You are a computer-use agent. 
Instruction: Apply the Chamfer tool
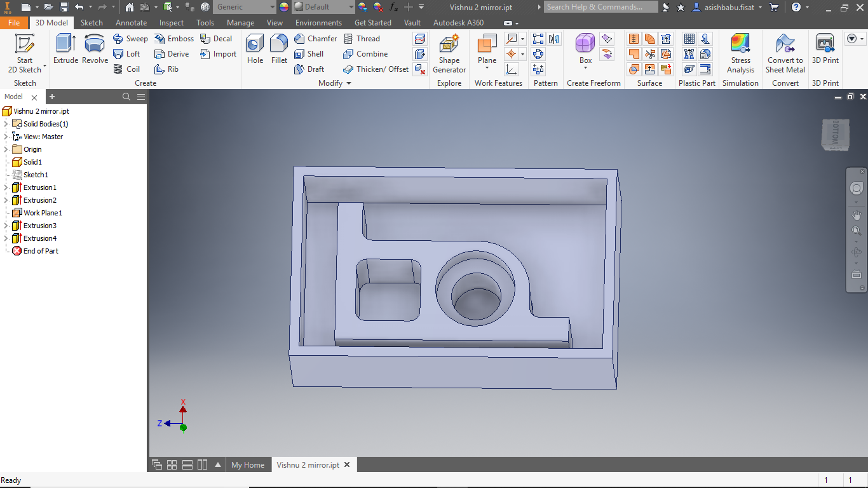[x=315, y=39]
